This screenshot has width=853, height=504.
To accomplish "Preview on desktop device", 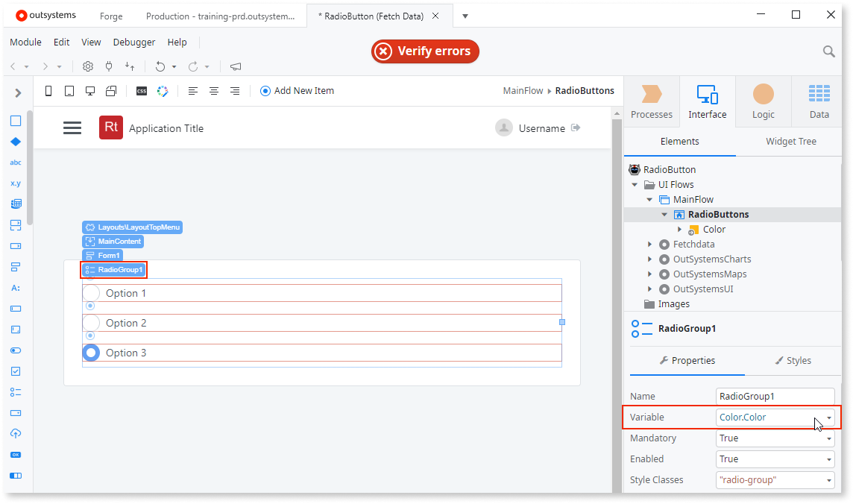I will click(x=90, y=91).
